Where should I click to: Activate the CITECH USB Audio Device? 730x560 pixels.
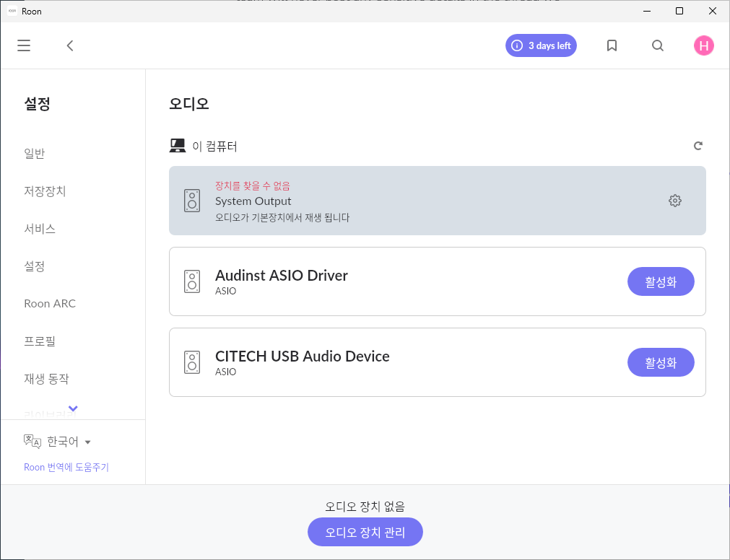coord(660,362)
